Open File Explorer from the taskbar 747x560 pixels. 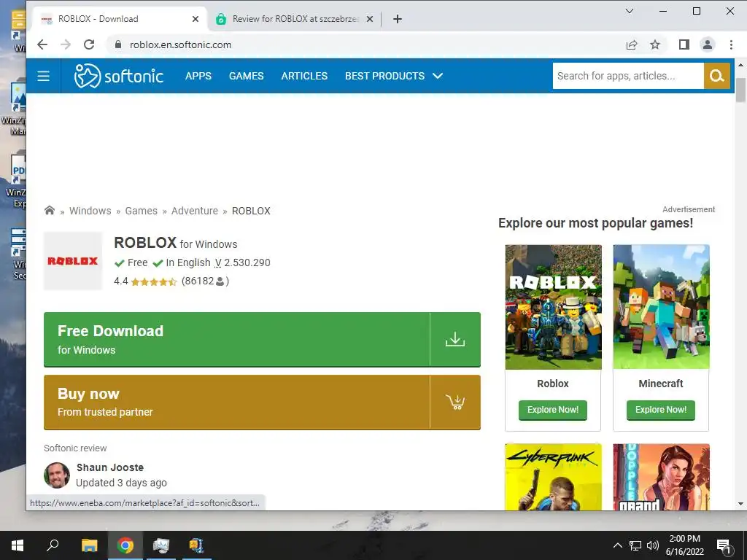point(89,545)
